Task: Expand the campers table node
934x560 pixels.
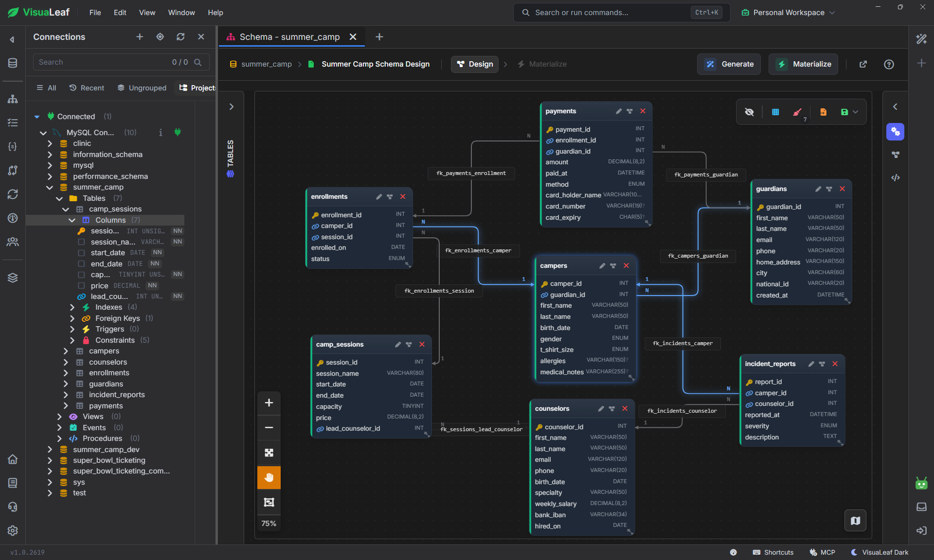Action: click(66, 351)
